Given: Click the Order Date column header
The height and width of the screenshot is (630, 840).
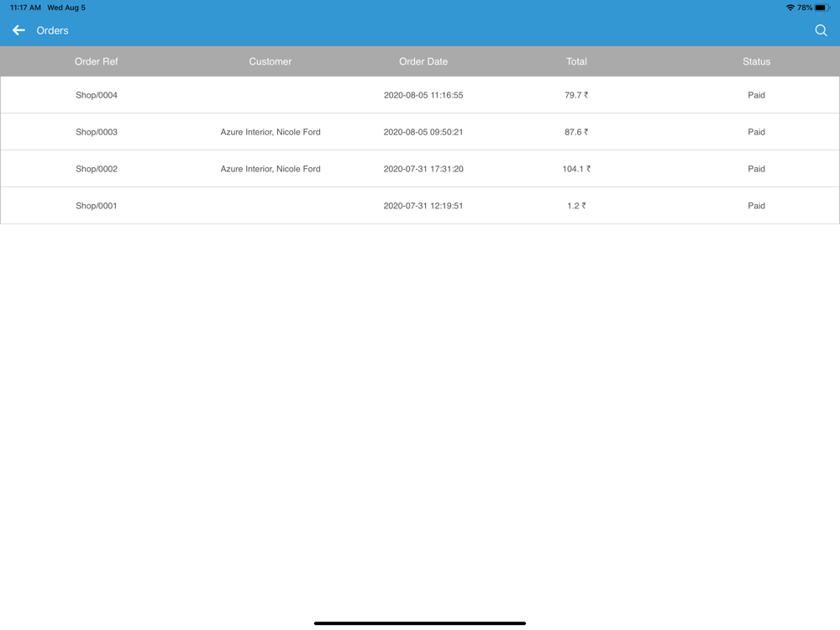Looking at the screenshot, I should (423, 61).
